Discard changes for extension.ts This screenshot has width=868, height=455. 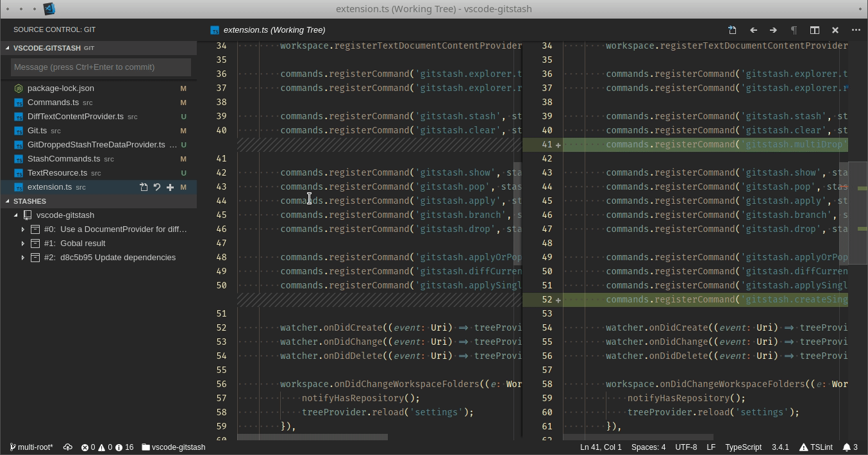pos(157,187)
